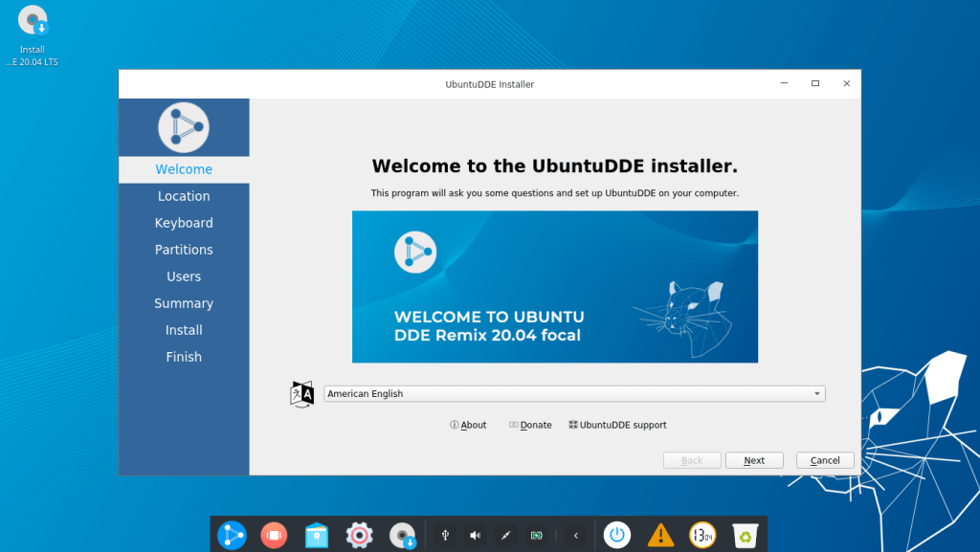This screenshot has height=552, width=980.
Task: Click the Next button
Action: coord(754,460)
